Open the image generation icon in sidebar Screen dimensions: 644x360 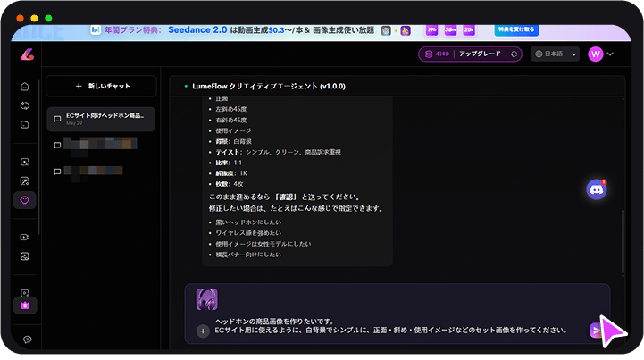tap(25, 162)
